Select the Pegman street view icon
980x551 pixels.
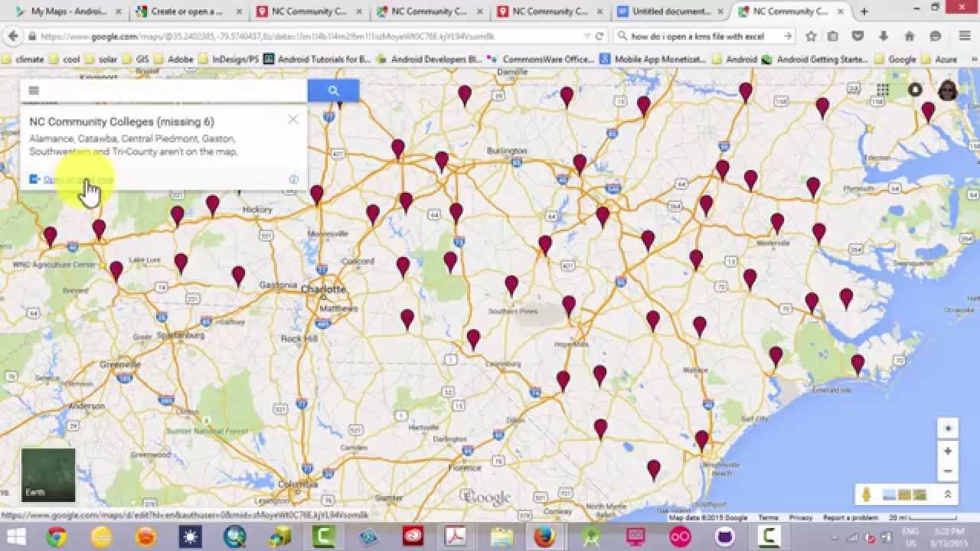[866, 494]
